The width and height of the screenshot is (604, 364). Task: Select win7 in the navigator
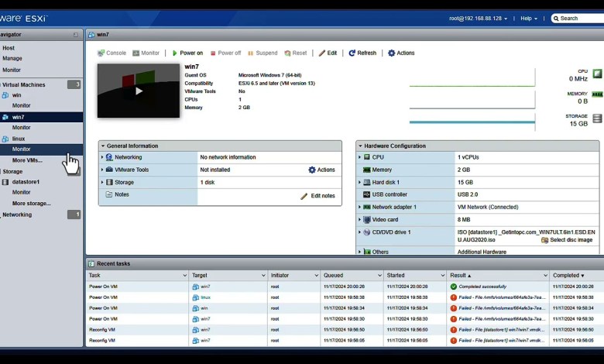coord(18,117)
